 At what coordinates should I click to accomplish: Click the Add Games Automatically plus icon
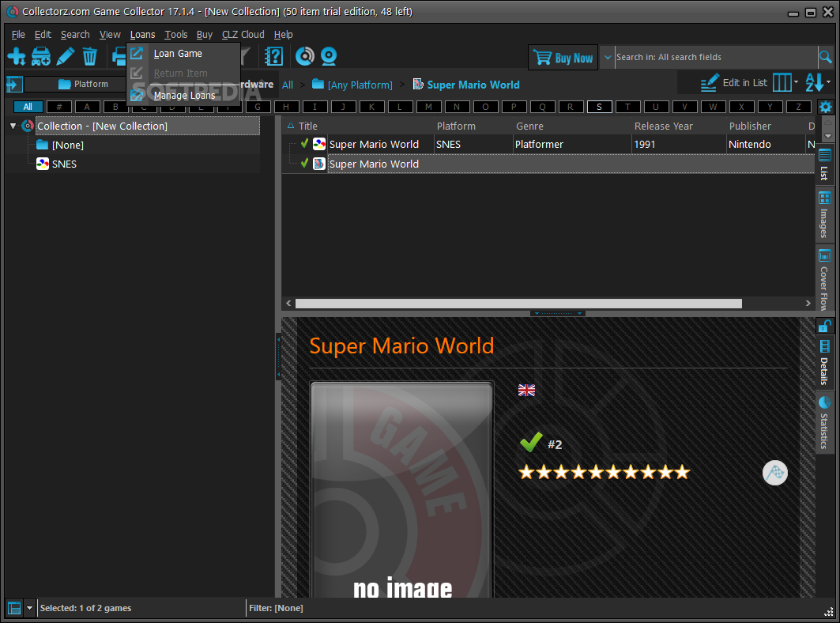(x=17, y=56)
